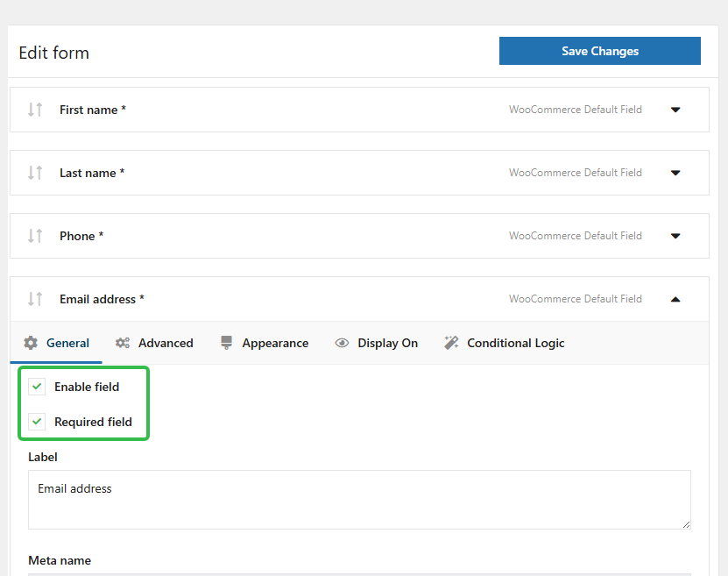Switch to the Advanced tab

click(165, 343)
